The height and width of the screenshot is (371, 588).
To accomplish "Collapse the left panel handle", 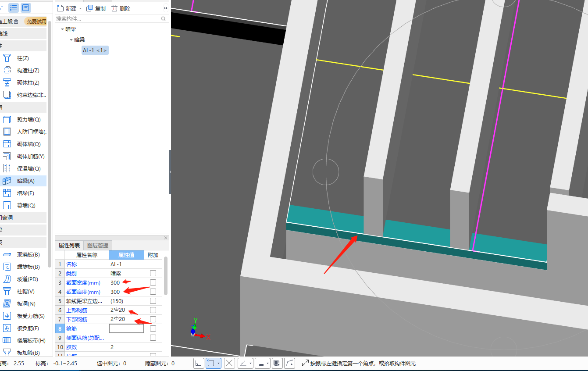I will [170, 172].
